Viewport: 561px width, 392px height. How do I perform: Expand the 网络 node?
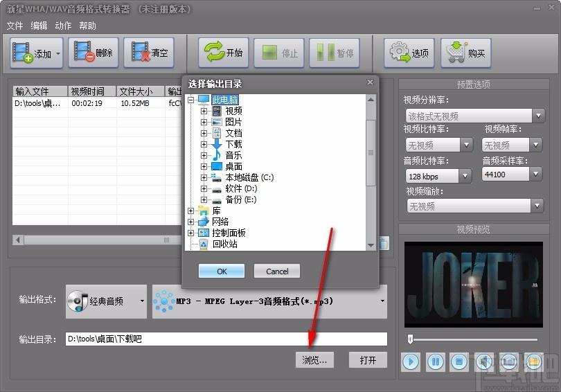191,222
